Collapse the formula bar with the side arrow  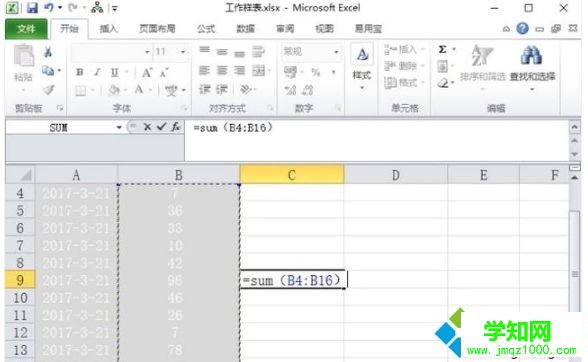[574, 127]
